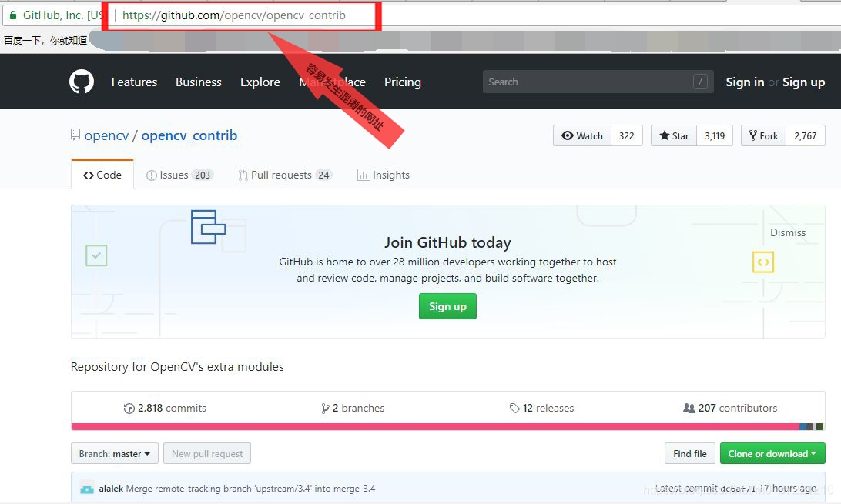Viewport: 841px width, 504px height.
Task: Open the 207 contributors link
Action: coord(729,408)
